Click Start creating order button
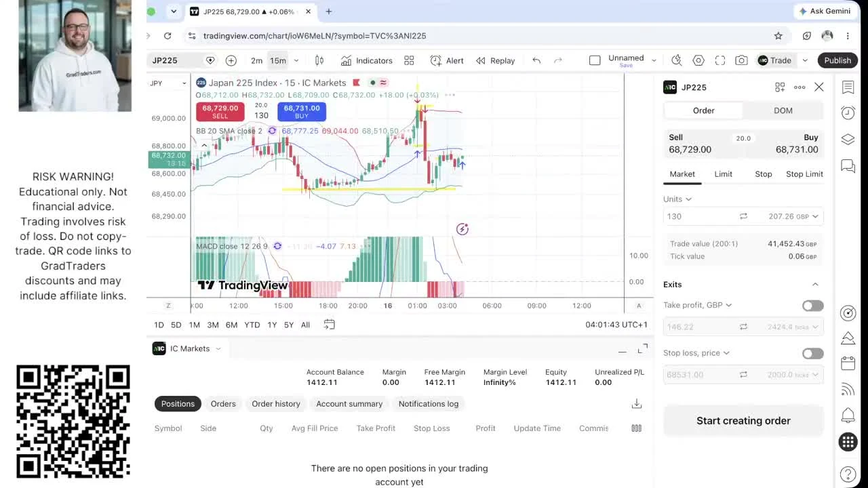 pyautogui.click(x=743, y=421)
